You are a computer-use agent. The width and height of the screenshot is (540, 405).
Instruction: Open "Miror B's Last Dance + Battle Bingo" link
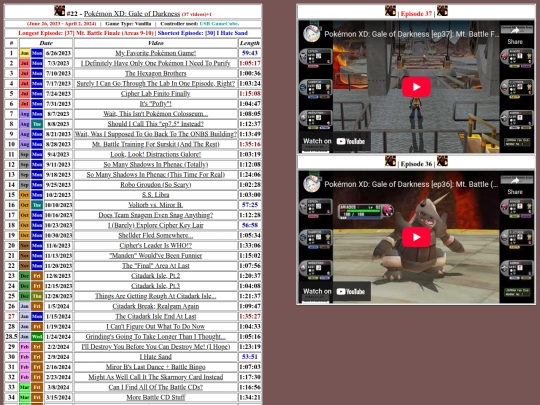click(x=156, y=367)
